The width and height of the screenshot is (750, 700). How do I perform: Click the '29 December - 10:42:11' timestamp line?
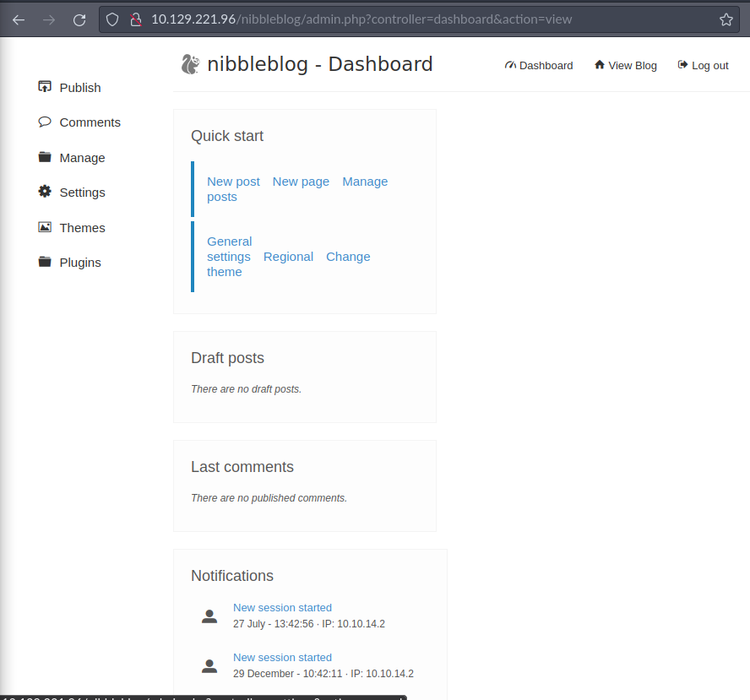tap(323, 674)
